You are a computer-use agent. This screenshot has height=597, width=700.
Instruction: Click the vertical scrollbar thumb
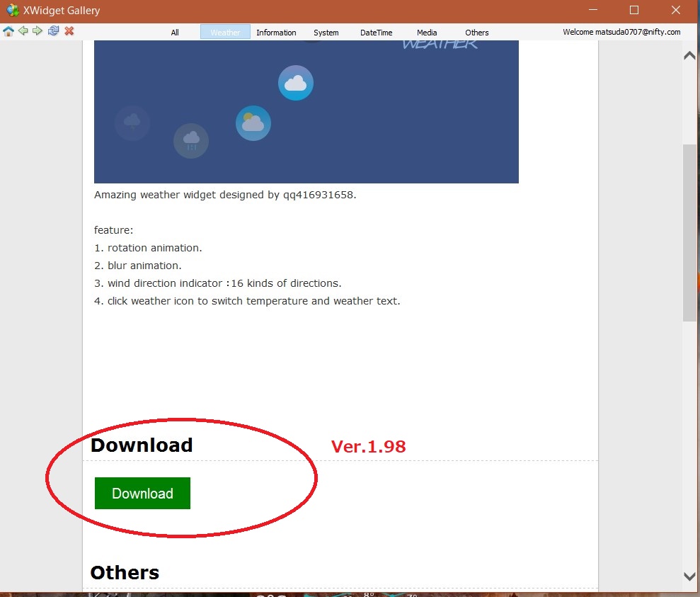(689, 232)
